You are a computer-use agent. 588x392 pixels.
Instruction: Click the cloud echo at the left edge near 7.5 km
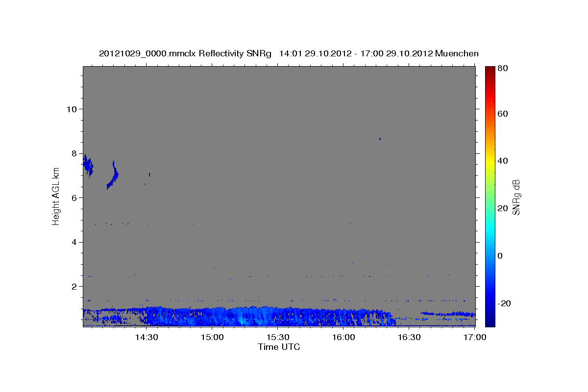[x=88, y=166]
